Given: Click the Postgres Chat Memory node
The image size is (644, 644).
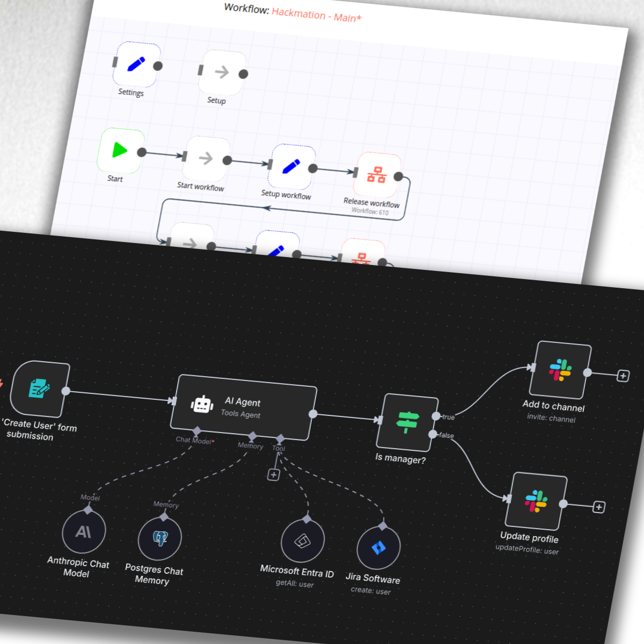Looking at the screenshot, I should click(x=160, y=538).
